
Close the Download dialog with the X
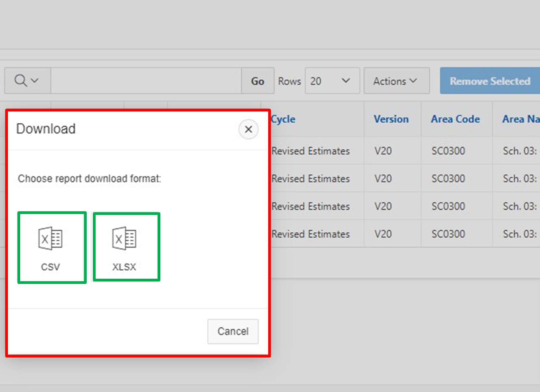click(248, 129)
